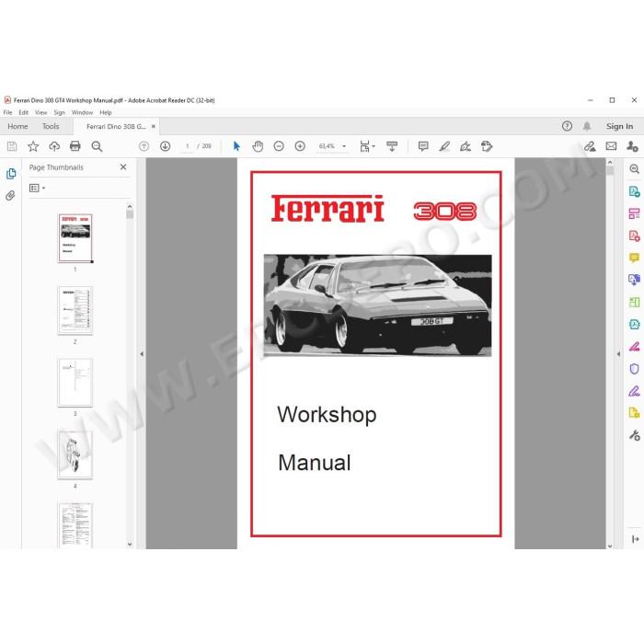Click the document scrollbar down arrow

point(610,546)
